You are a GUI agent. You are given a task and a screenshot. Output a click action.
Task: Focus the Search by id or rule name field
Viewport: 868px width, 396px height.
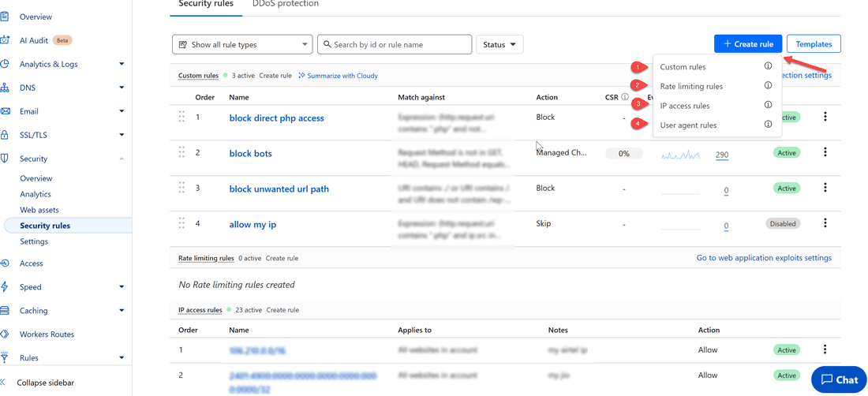(395, 44)
